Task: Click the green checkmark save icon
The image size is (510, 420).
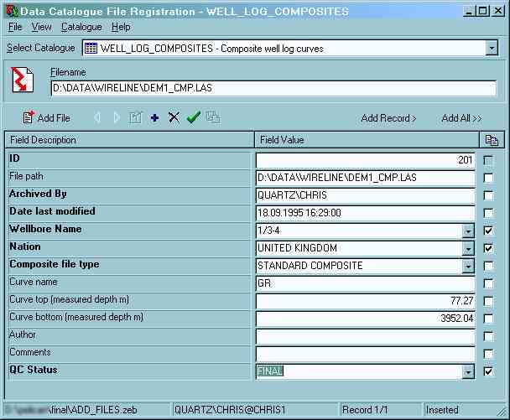Action: point(193,118)
